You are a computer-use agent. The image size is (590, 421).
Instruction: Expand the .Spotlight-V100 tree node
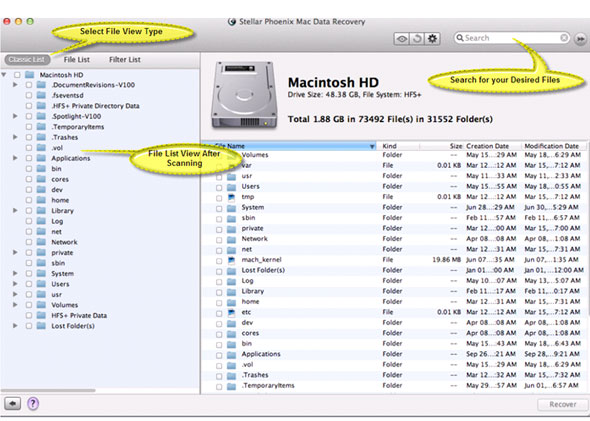(15, 116)
